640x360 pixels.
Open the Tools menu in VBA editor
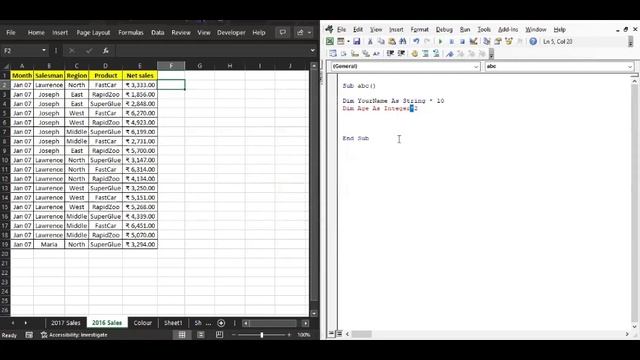click(x=484, y=29)
